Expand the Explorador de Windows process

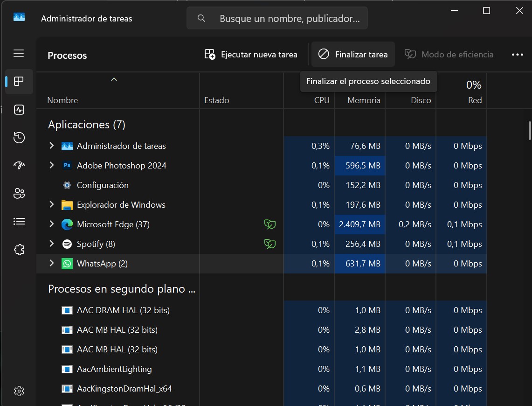[52, 204]
